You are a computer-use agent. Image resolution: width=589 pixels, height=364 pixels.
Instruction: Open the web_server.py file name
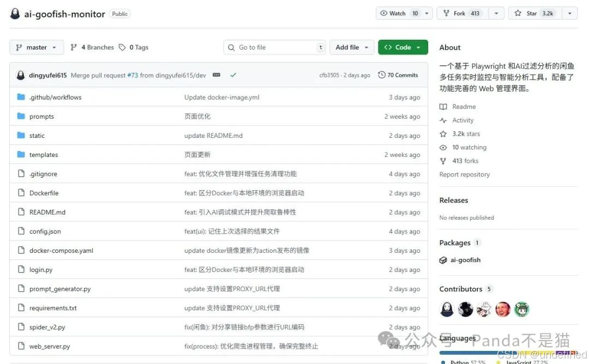click(50, 347)
